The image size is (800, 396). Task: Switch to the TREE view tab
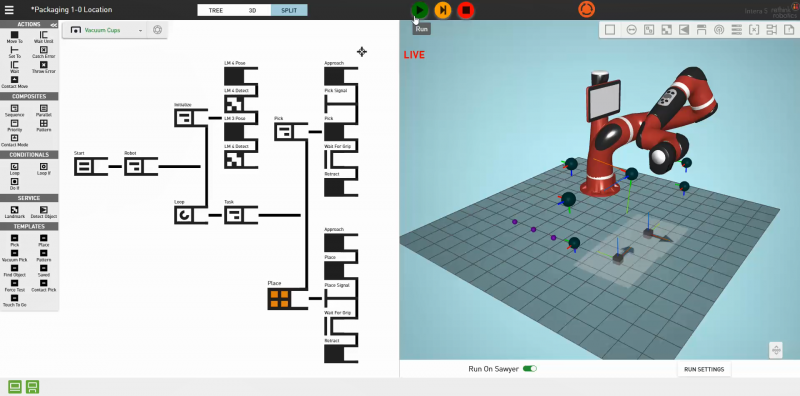pyautogui.click(x=216, y=10)
